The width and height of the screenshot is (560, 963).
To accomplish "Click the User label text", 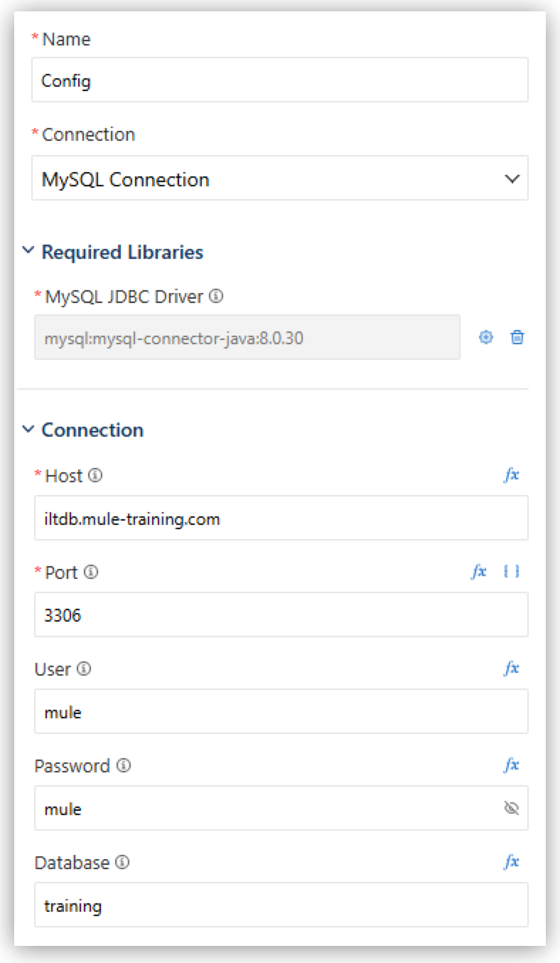I will coord(53,669).
